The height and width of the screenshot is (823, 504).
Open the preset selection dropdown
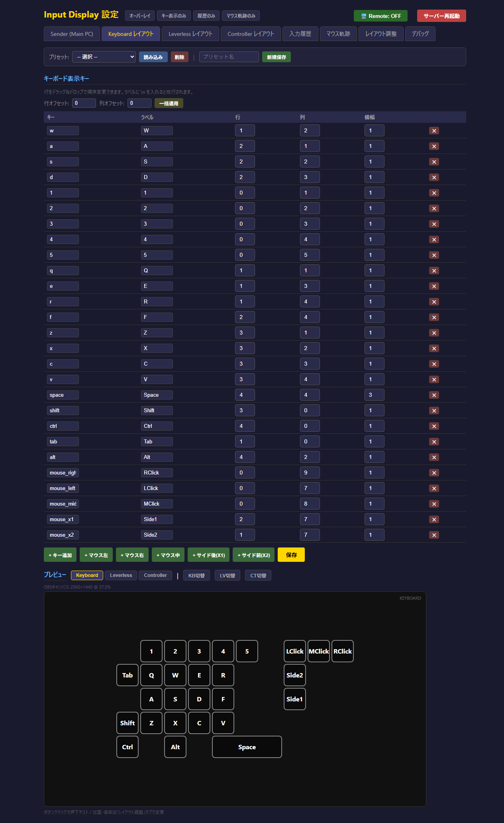[x=104, y=57]
